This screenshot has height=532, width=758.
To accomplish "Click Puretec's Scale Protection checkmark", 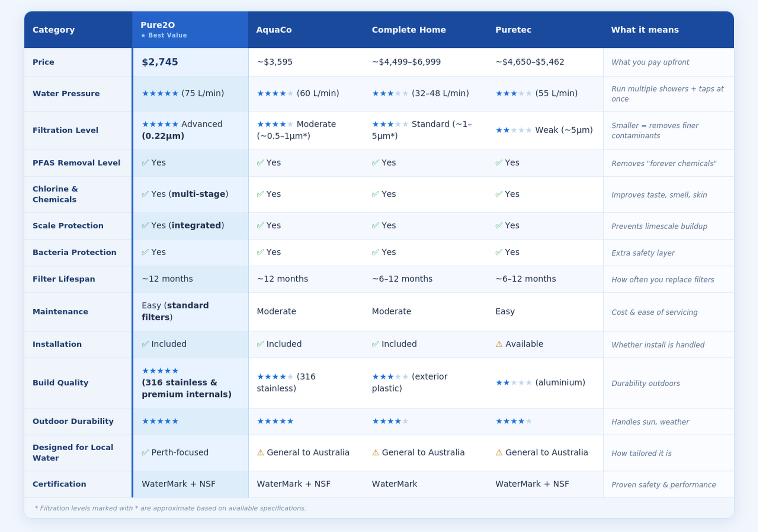I will coord(499,225).
